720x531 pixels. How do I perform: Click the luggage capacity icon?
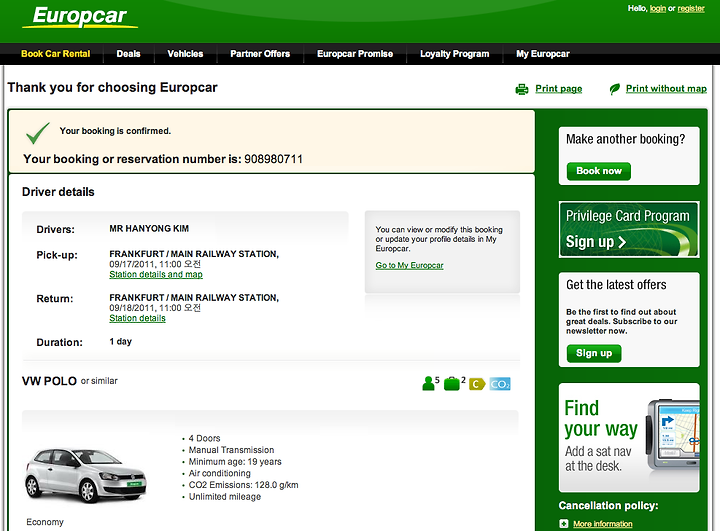click(454, 383)
